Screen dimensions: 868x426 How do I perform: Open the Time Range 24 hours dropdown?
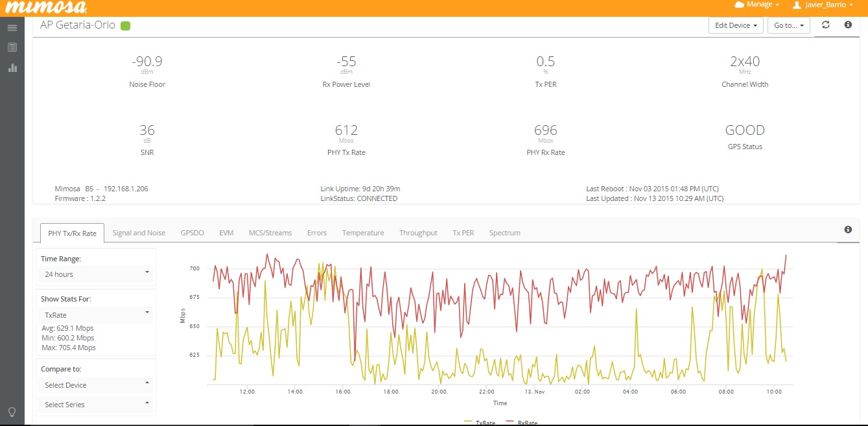point(96,274)
